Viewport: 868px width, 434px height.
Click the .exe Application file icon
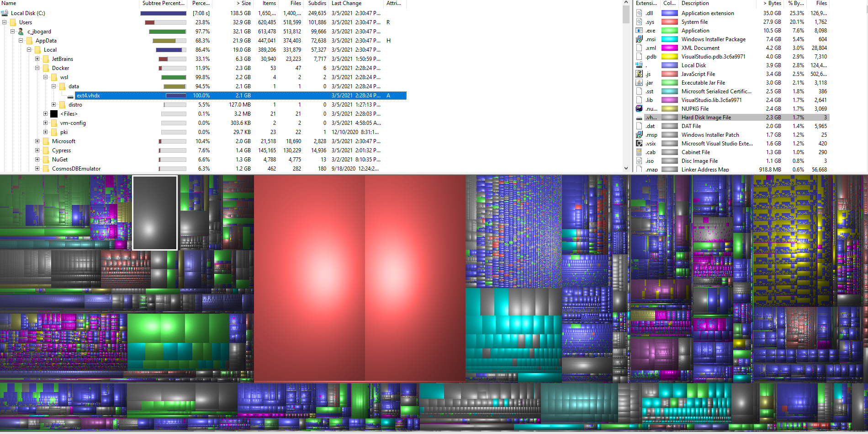coord(640,31)
